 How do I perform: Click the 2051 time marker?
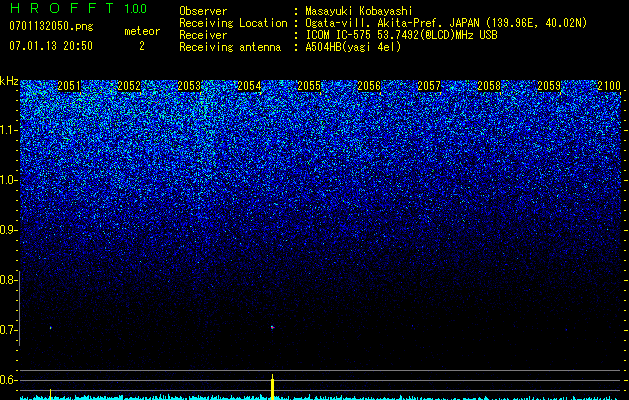click(69, 86)
